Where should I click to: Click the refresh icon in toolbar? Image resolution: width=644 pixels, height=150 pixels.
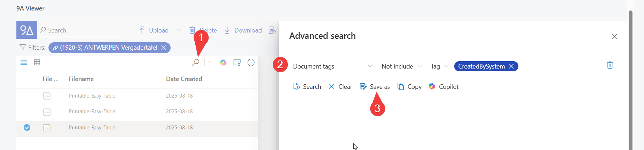(x=251, y=63)
